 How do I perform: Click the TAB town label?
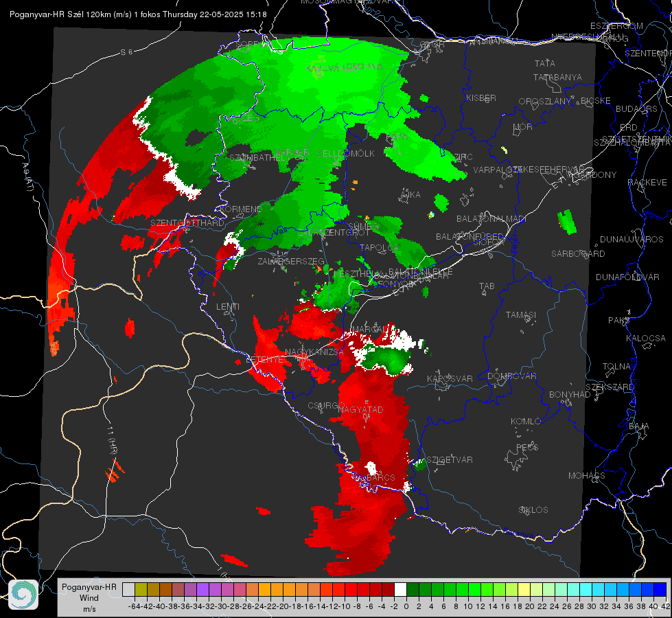[487, 286]
